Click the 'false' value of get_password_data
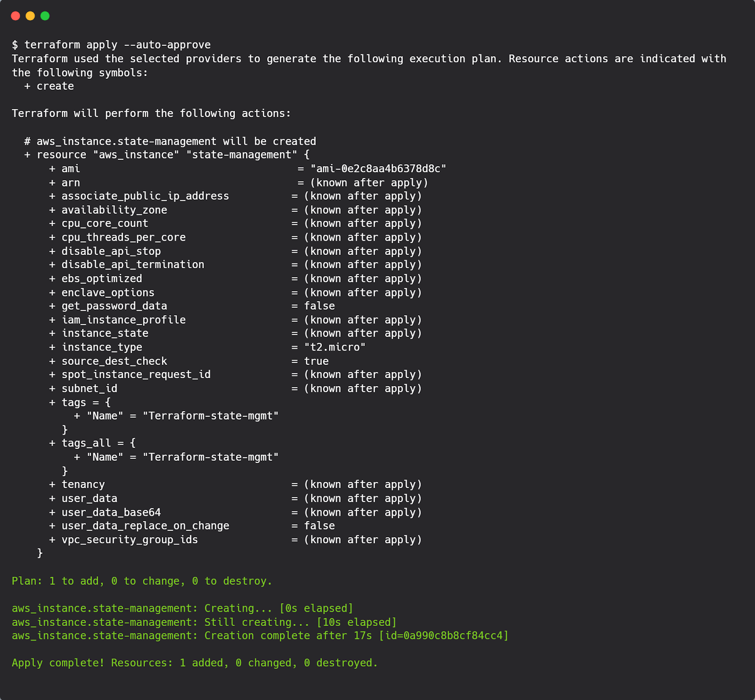This screenshot has width=755, height=700. 319,306
